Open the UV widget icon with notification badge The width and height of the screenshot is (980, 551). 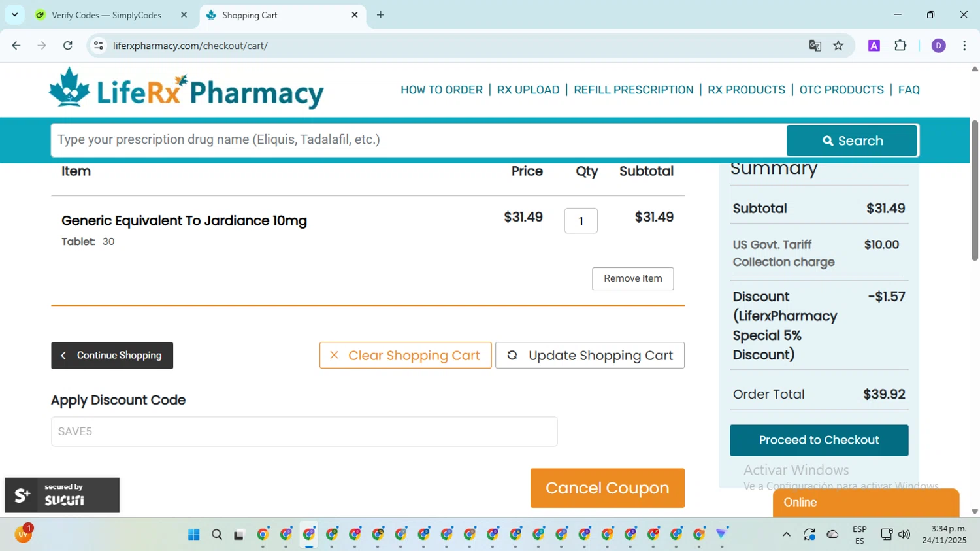point(24,533)
